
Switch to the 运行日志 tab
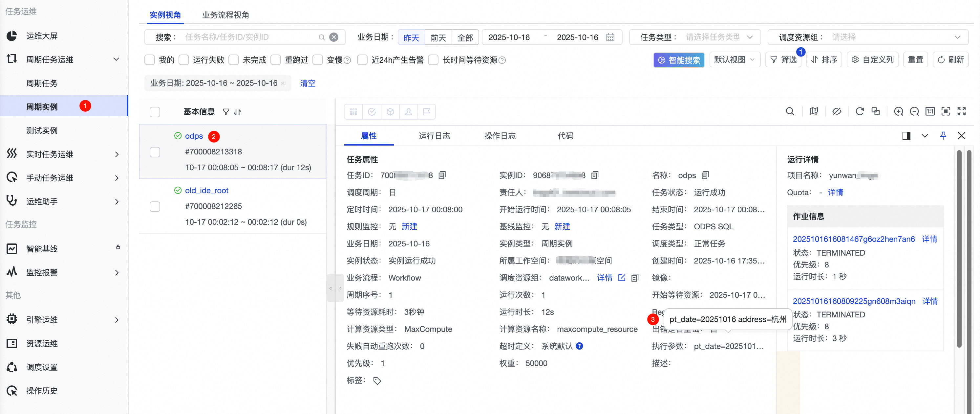tap(434, 136)
